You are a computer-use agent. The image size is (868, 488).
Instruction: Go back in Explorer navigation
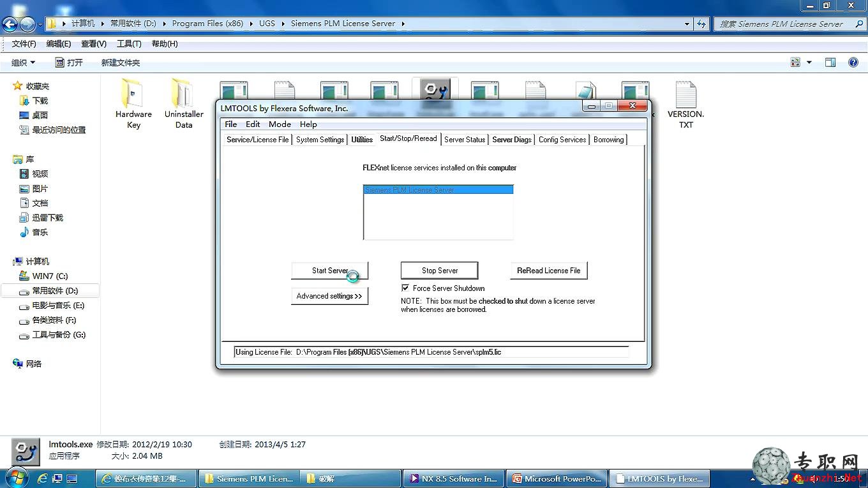(10, 24)
